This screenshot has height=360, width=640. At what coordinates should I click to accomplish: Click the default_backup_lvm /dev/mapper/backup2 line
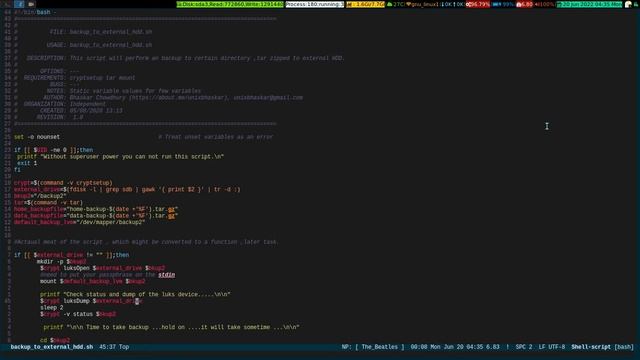[80, 222]
